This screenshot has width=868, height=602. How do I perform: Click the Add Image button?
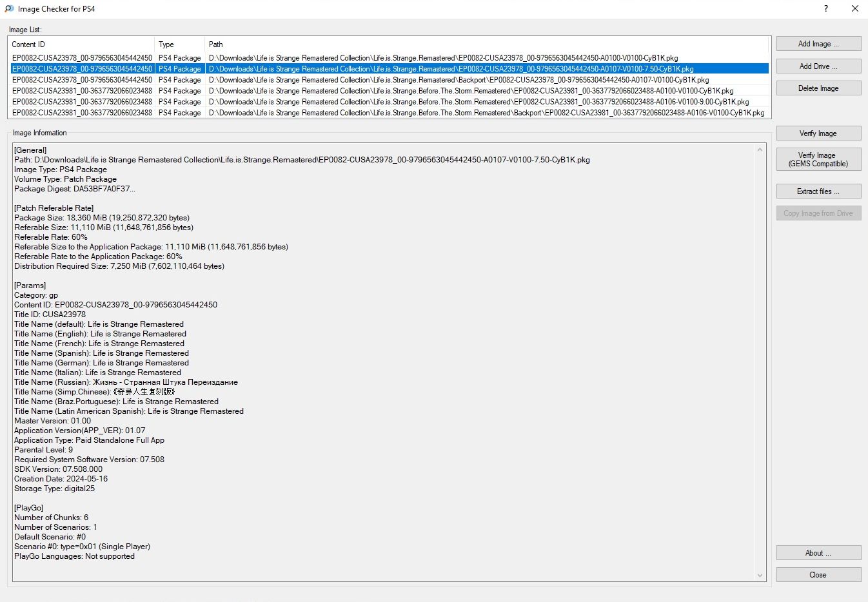818,44
